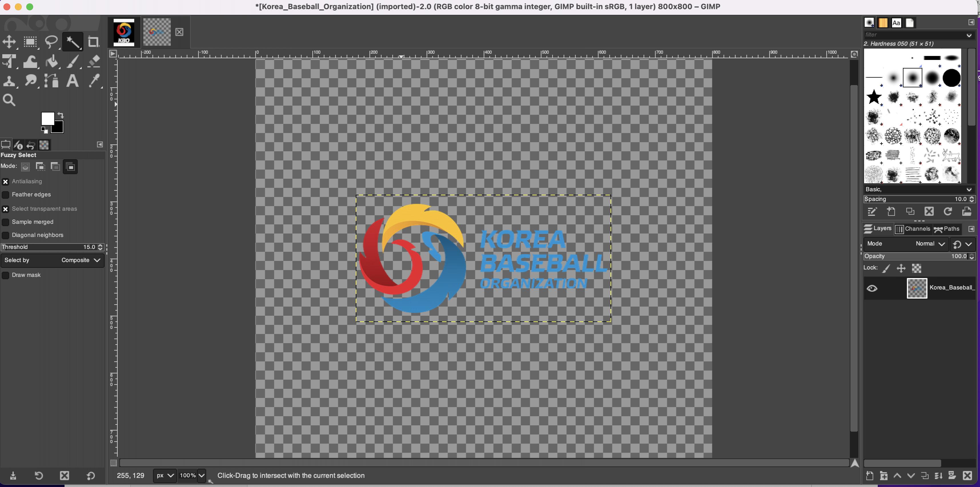Image resolution: width=980 pixels, height=487 pixels.
Task: Lock pixels of the layer
Action: point(886,269)
